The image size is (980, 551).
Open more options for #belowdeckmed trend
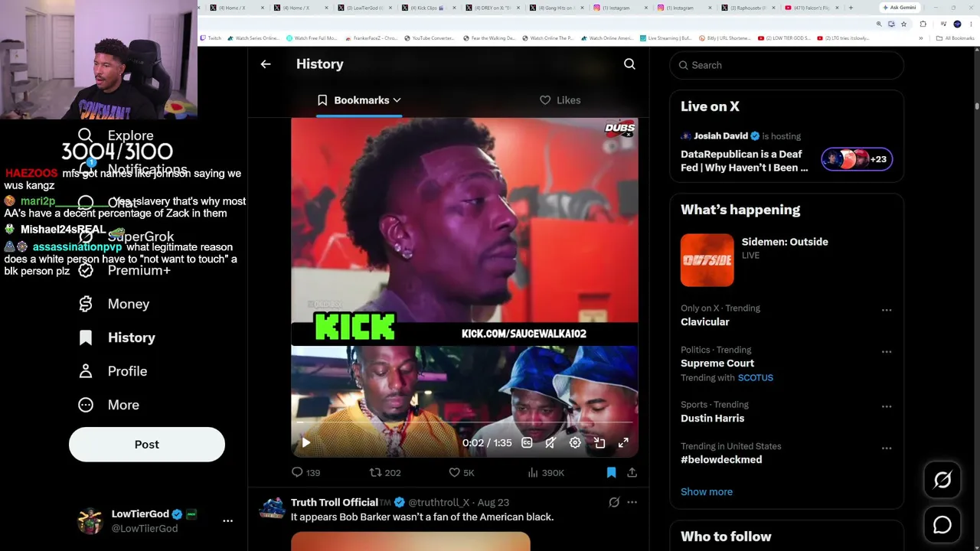887,448
